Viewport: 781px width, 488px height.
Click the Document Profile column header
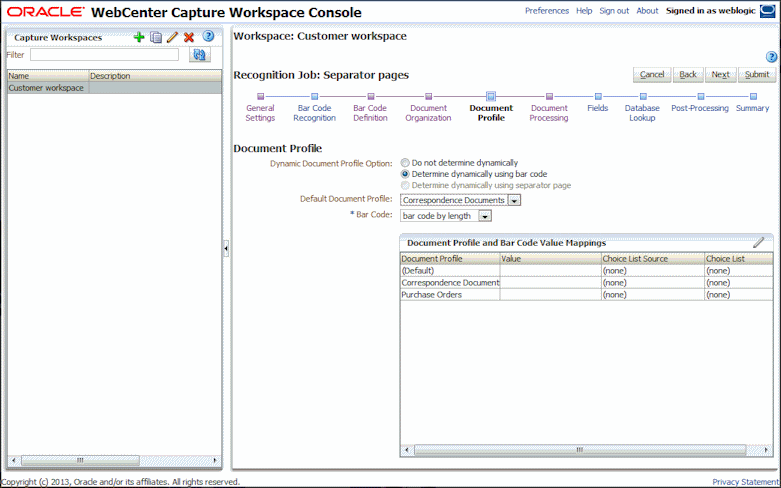(450, 258)
